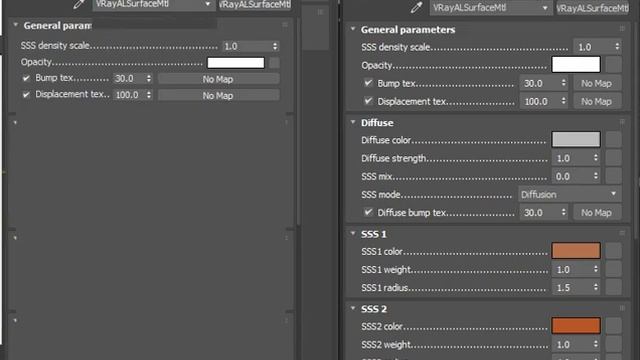Screen dimensions: 640x360
Task: Open SSS1 color swatch
Action: [x=576, y=251]
